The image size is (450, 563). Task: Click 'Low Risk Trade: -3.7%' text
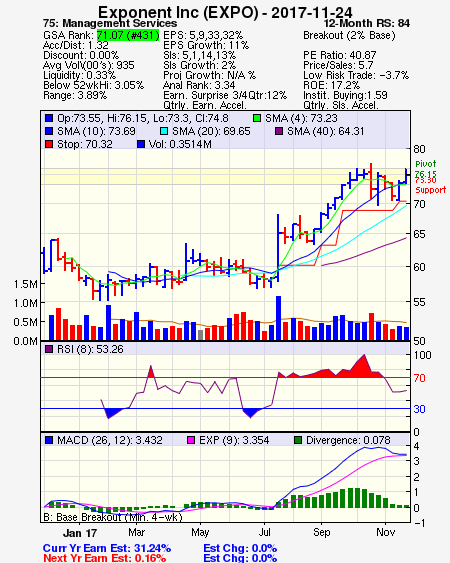[x=356, y=76]
